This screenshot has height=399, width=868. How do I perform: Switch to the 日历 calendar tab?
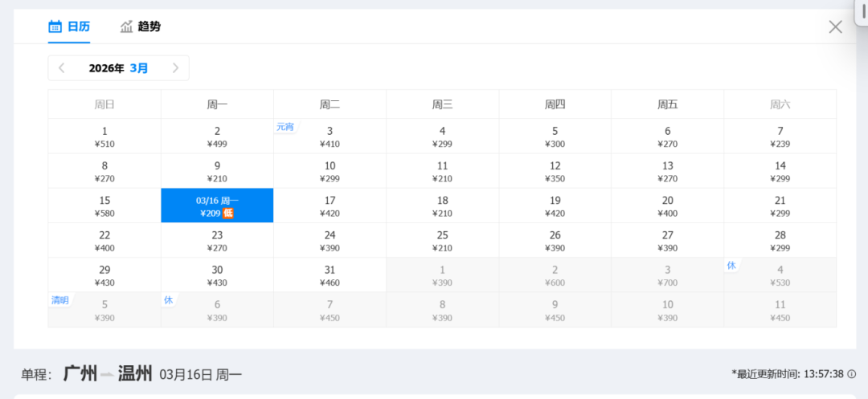coord(68,26)
